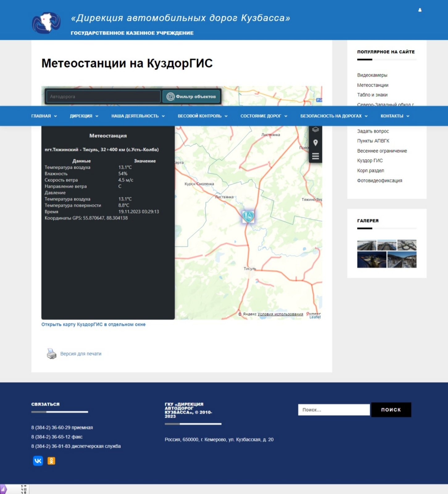The width and height of the screenshot is (448, 494).
Task: Open the Пункты АПВГК link
Action: tap(373, 141)
